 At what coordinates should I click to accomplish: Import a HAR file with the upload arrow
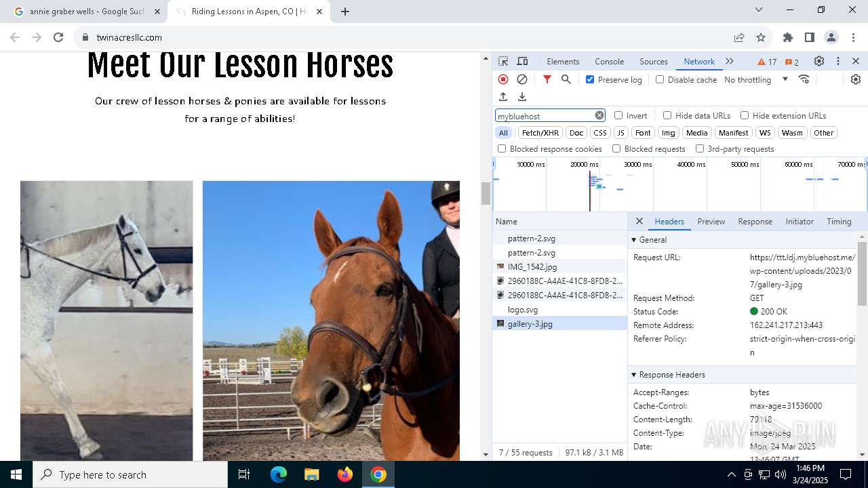point(503,97)
